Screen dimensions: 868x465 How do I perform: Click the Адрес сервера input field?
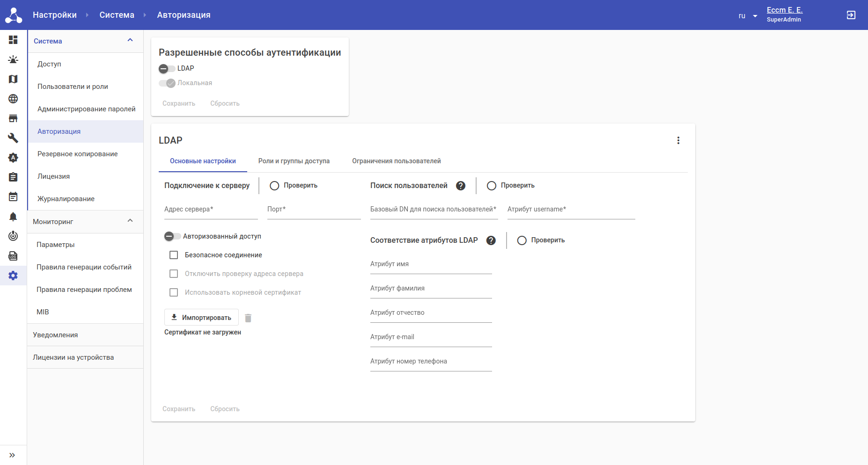click(x=211, y=210)
